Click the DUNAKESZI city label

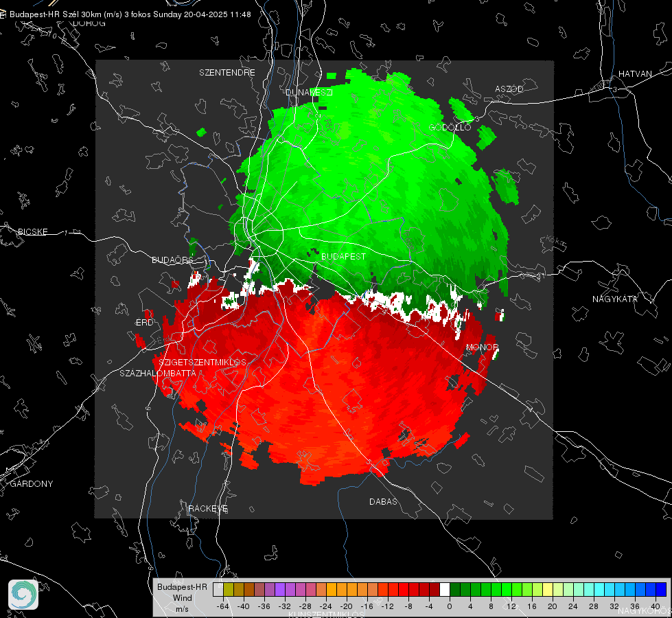pyautogui.click(x=309, y=92)
